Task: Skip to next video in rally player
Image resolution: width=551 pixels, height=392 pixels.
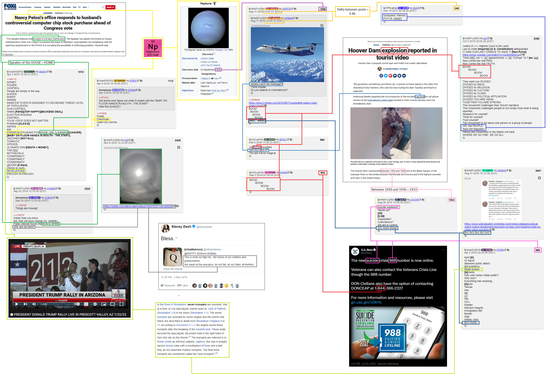Action: [x=25, y=304]
